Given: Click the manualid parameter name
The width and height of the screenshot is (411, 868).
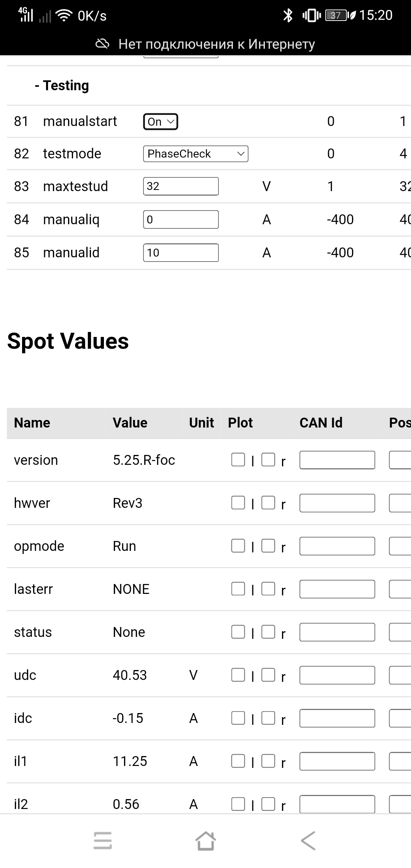Looking at the screenshot, I should 71,253.
